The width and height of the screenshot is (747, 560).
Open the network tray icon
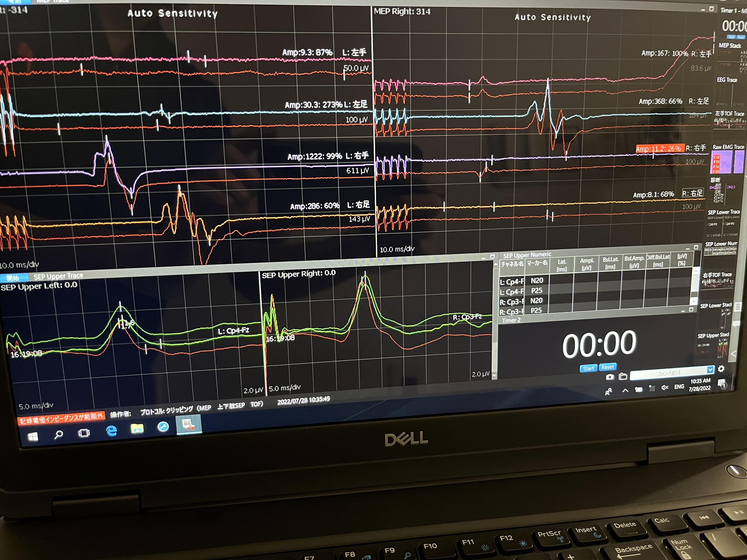coord(652,389)
